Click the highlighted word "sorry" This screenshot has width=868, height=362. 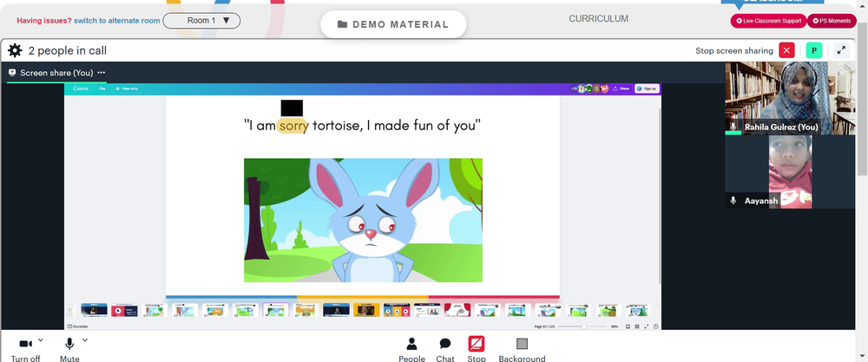point(293,126)
